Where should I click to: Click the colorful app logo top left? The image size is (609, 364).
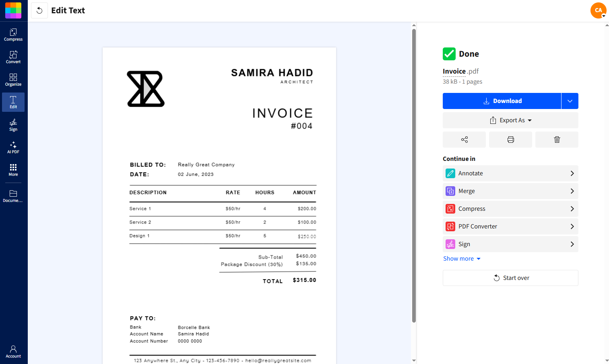pos(13,10)
